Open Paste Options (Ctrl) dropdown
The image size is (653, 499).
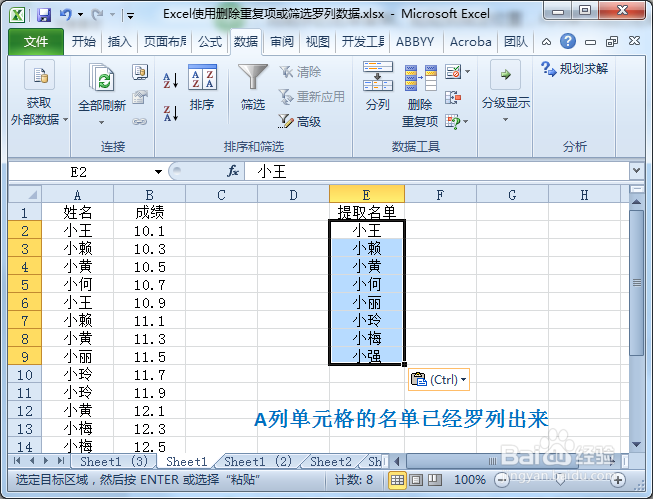(439, 379)
